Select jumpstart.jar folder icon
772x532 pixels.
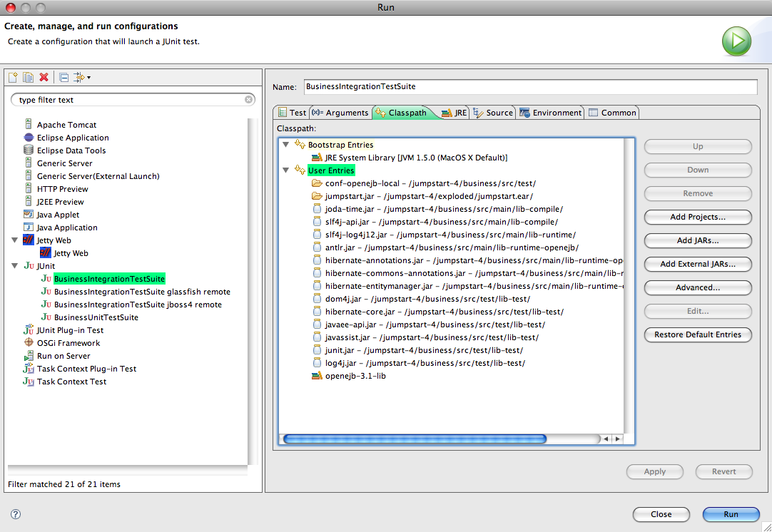(317, 196)
